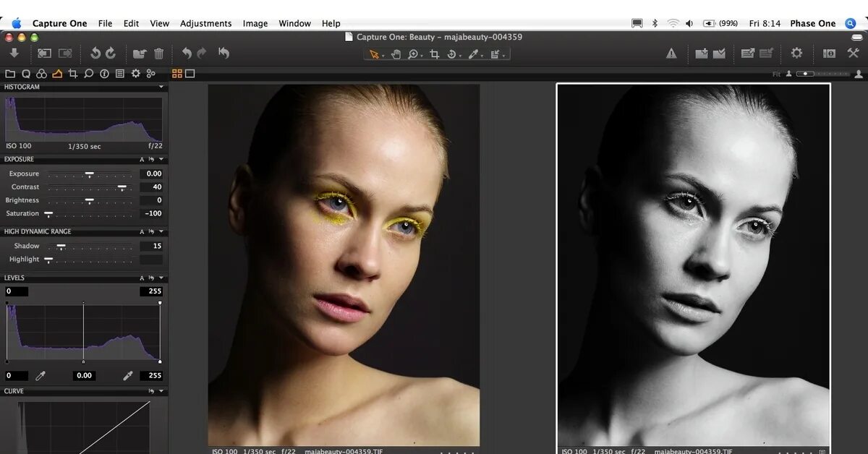Viewport: 868px width, 454px height.
Task: Select the black and white portrait image
Action: click(693, 264)
